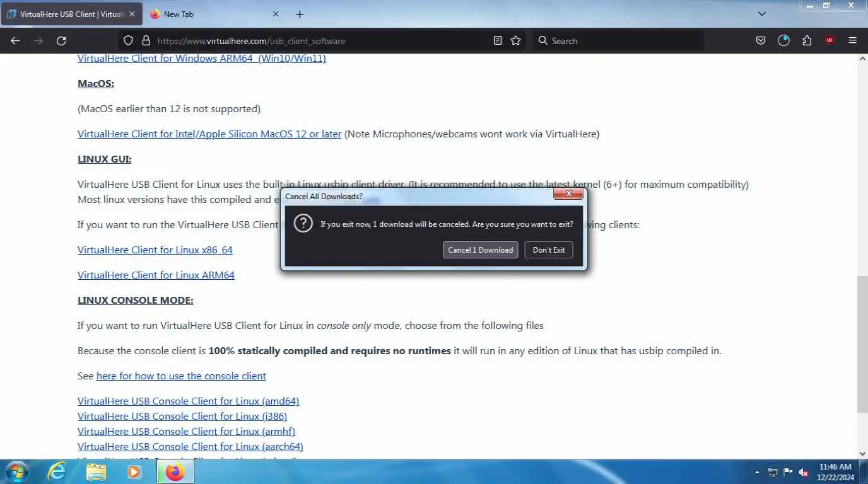Open the Action Center flag icon
The image size is (868, 484).
pyautogui.click(x=788, y=472)
